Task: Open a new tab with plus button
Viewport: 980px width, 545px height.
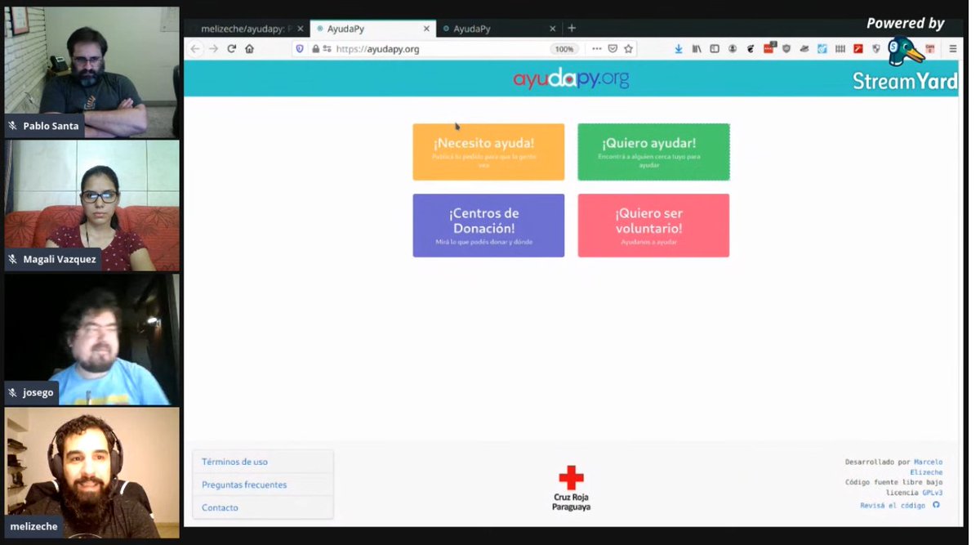Action: point(572,28)
